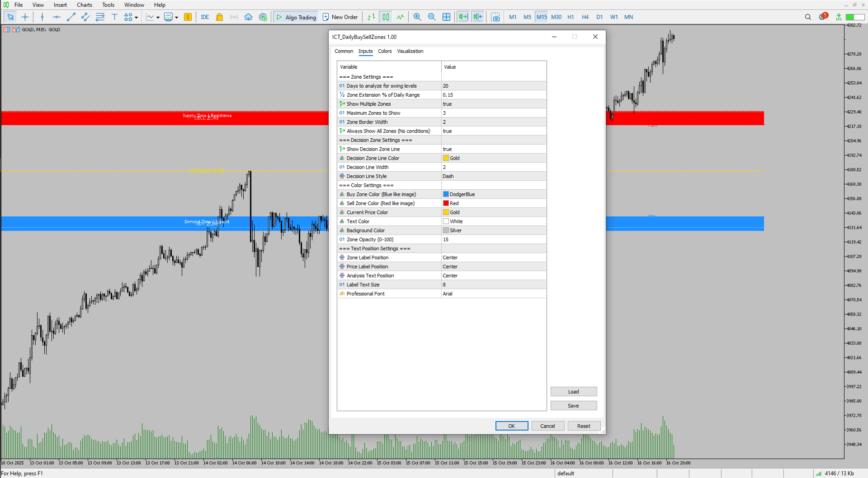The height and width of the screenshot is (478, 868).
Task: Change Analysis Text Position value
Action: click(x=494, y=276)
